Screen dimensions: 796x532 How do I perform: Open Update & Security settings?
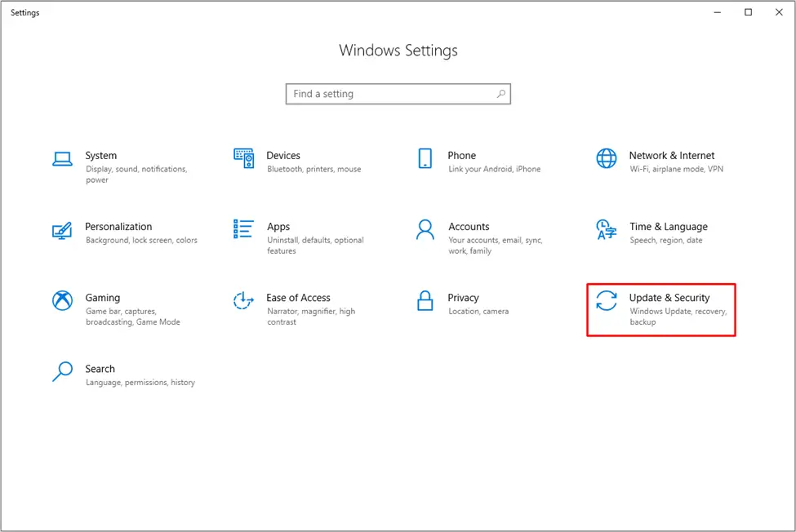(669, 297)
